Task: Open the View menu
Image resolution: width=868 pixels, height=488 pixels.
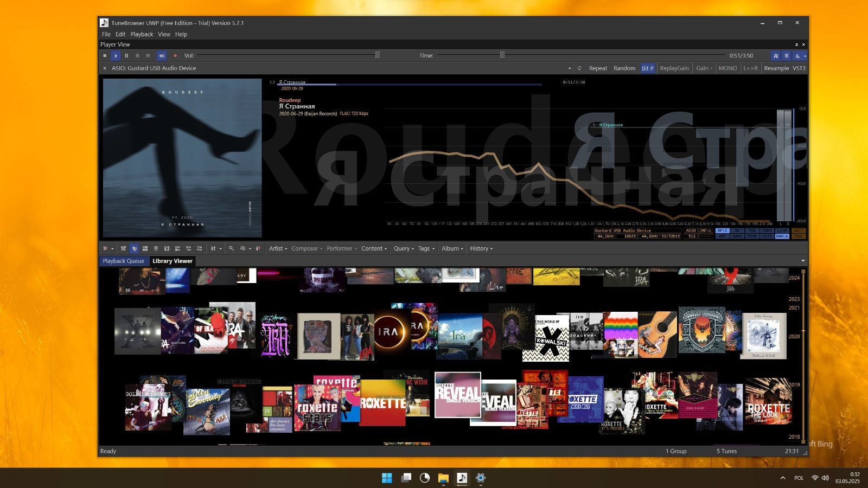Action: pos(164,34)
